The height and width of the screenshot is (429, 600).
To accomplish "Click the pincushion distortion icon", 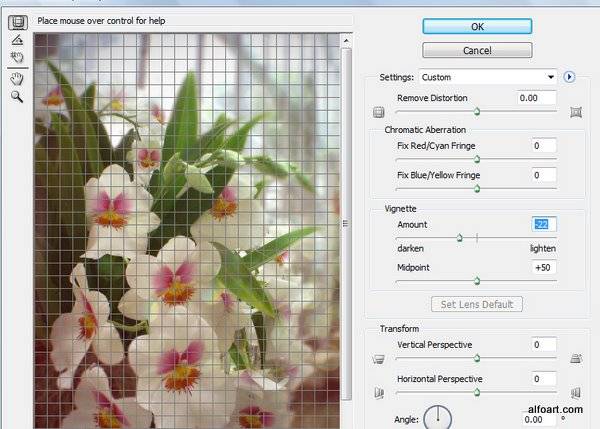I will [576, 112].
